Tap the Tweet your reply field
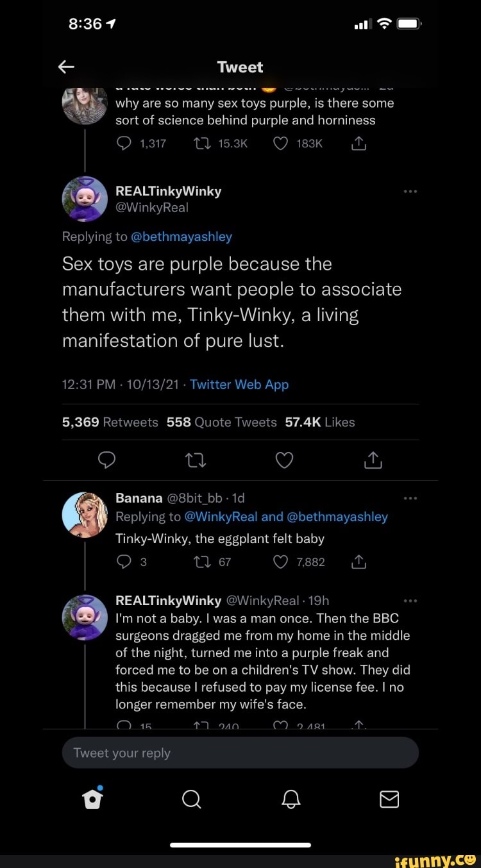 click(240, 753)
